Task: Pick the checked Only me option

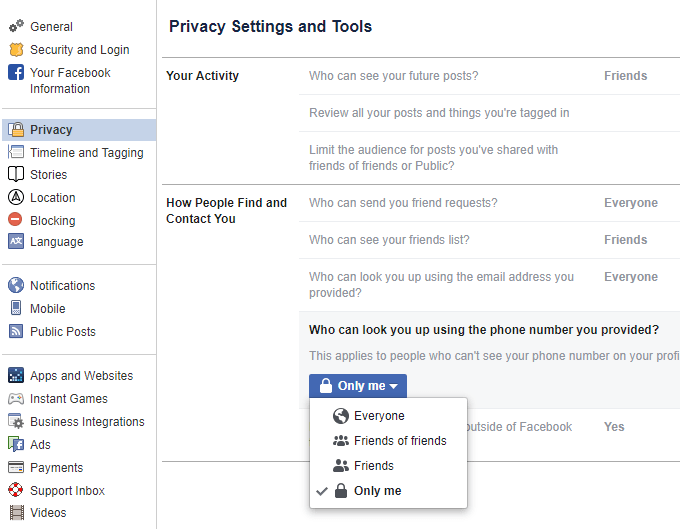Action: (x=377, y=490)
